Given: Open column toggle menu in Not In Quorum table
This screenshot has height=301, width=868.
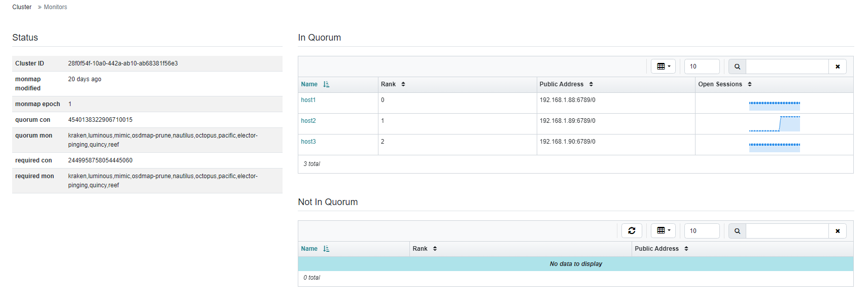Looking at the screenshot, I should (663, 230).
